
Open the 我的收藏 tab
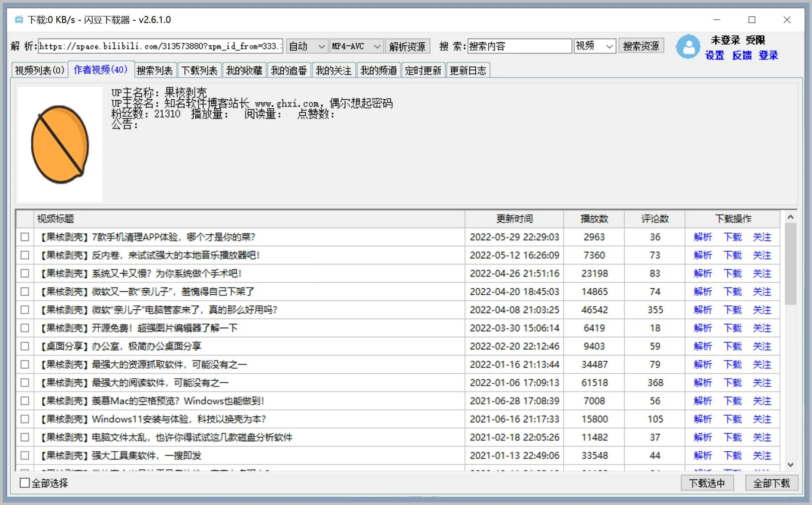(244, 71)
